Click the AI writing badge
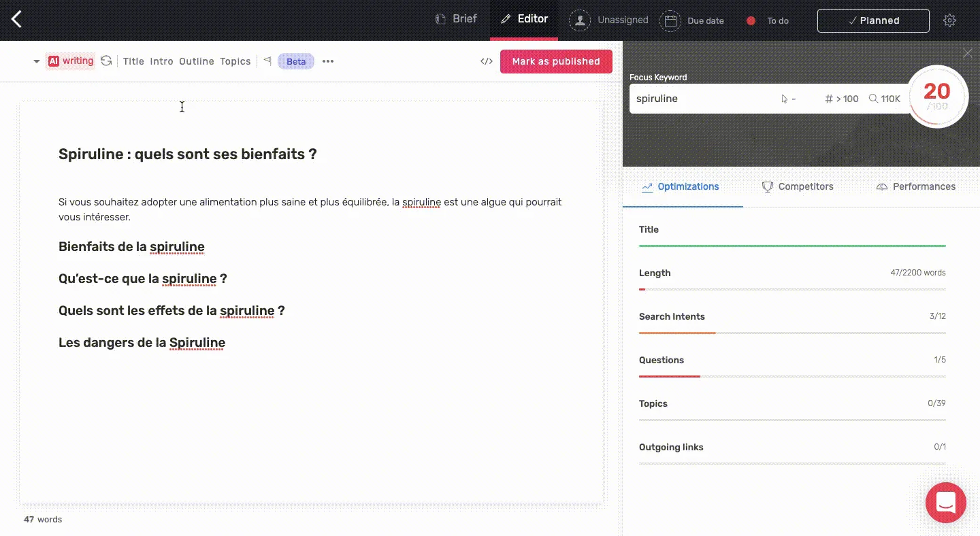Screen dimensions: 980x536 coord(71,61)
